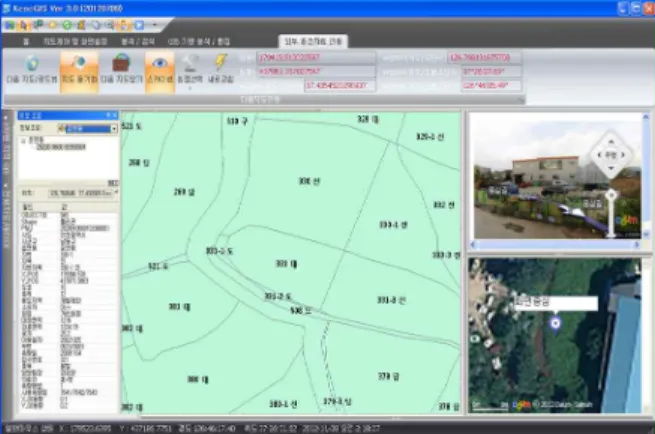Viewport: 655px width, 434px height.
Task: Click the X coordinate field starting 17941
Action: pos(316,58)
